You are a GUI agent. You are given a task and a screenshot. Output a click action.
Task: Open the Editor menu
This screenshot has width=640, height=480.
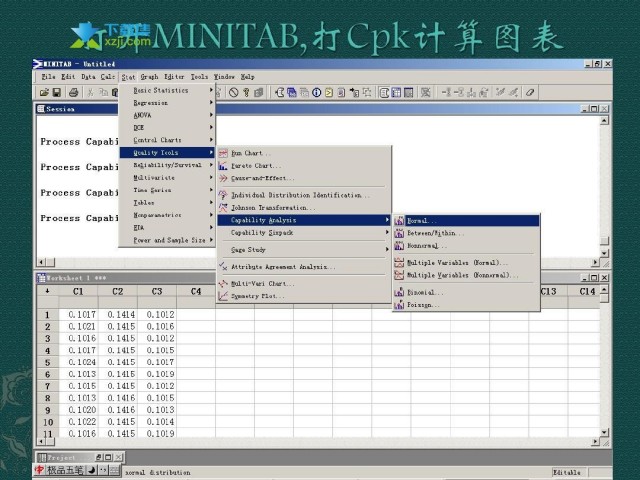point(174,77)
